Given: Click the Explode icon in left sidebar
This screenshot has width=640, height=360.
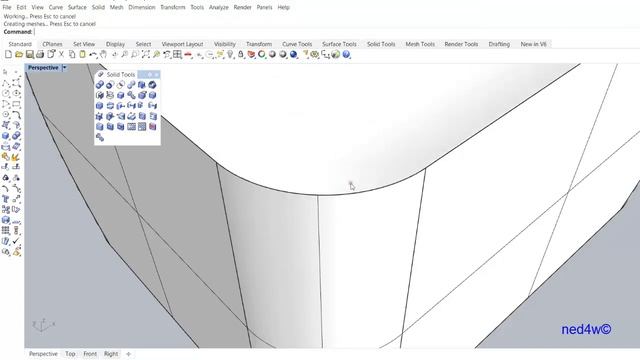Looking at the screenshot, I should coord(16,157).
